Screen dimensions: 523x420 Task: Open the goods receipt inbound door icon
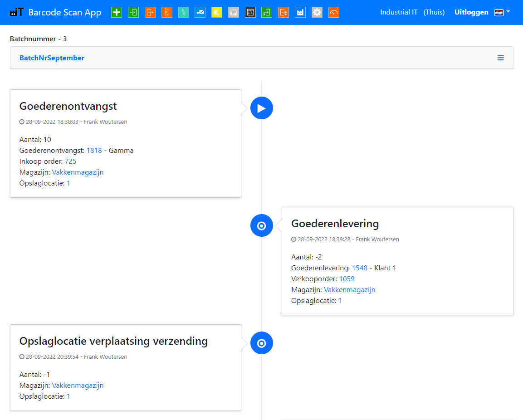click(133, 12)
